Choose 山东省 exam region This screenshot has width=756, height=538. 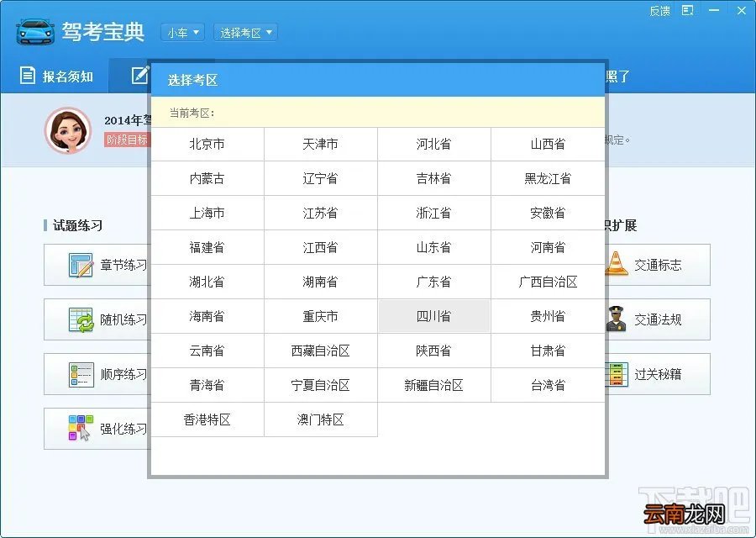[x=434, y=247]
